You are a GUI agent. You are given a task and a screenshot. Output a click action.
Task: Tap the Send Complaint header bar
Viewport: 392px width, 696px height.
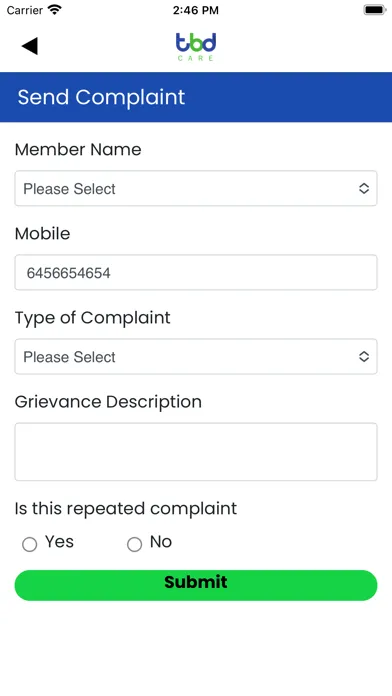coord(196,97)
